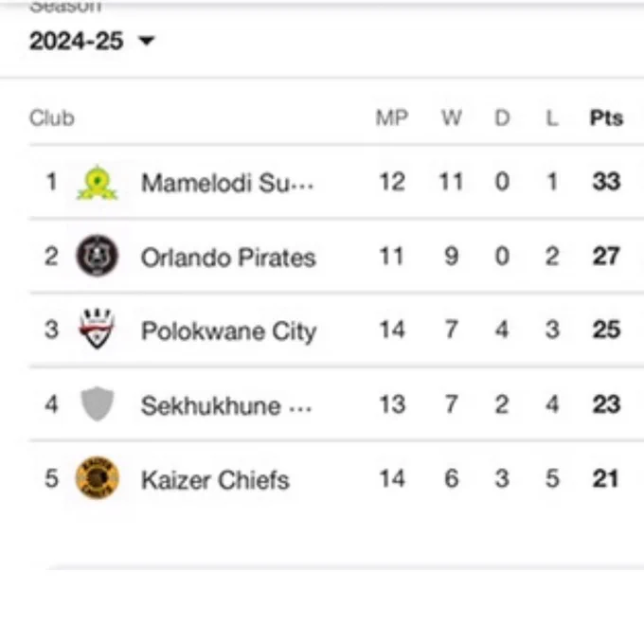Select Polokwane City team name
The width and height of the screenshot is (644, 644).
(228, 331)
